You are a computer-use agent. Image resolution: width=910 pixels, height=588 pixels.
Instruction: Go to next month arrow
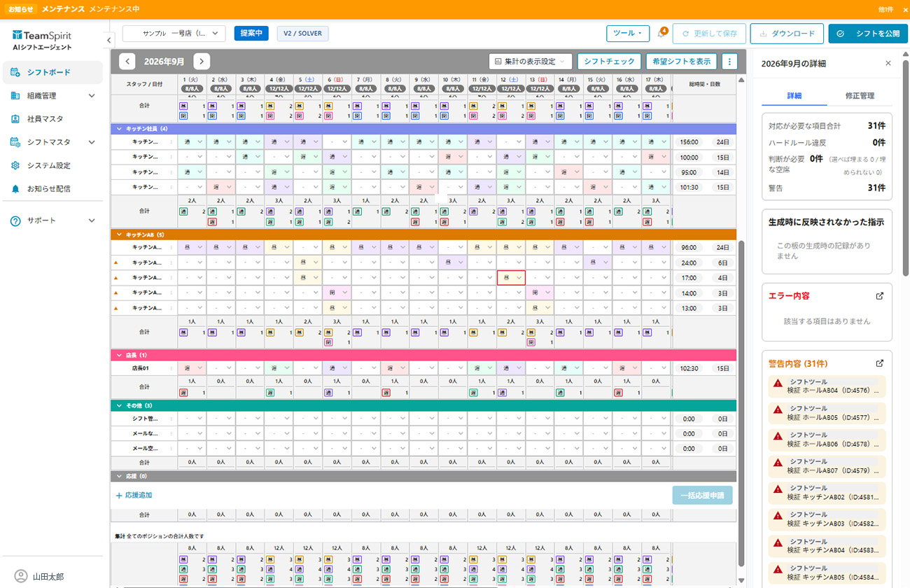click(202, 61)
